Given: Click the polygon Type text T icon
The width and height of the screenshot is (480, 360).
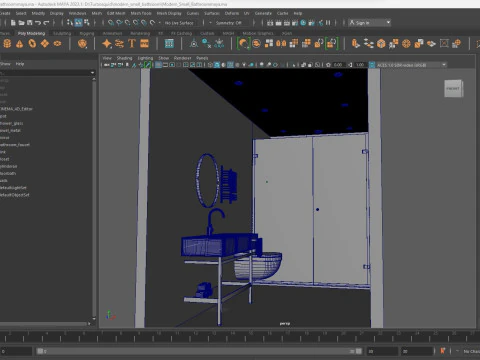Looking at the screenshot, I should [x=132, y=44].
